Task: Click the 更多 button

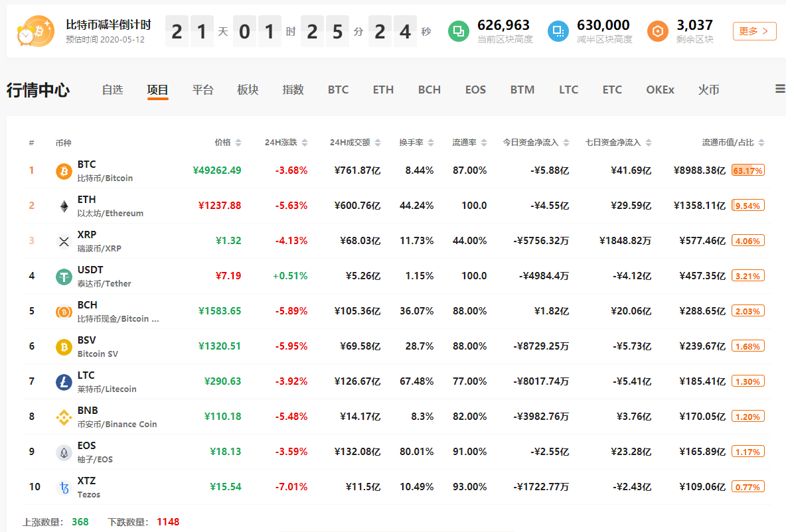Action: click(x=754, y=31)
